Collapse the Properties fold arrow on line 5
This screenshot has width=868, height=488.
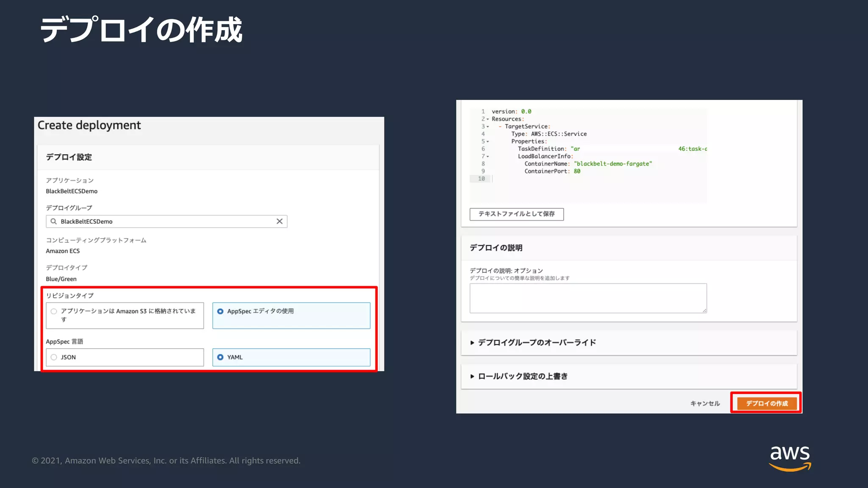pyautogui.click(x=488, y=141)
